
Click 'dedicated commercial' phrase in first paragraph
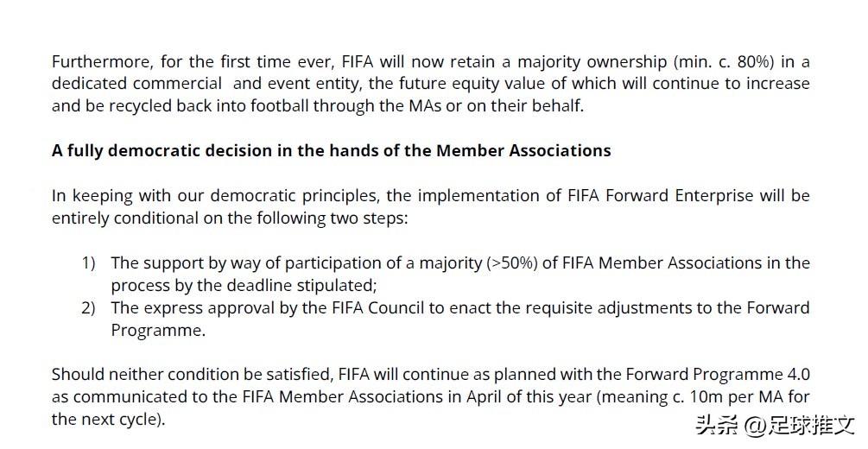pos(136,84)
